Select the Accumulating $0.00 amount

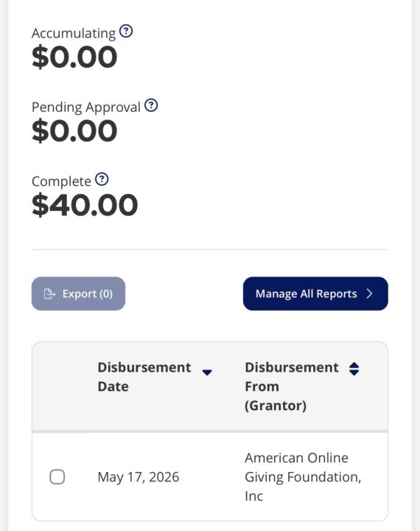(x=74, y=57)
